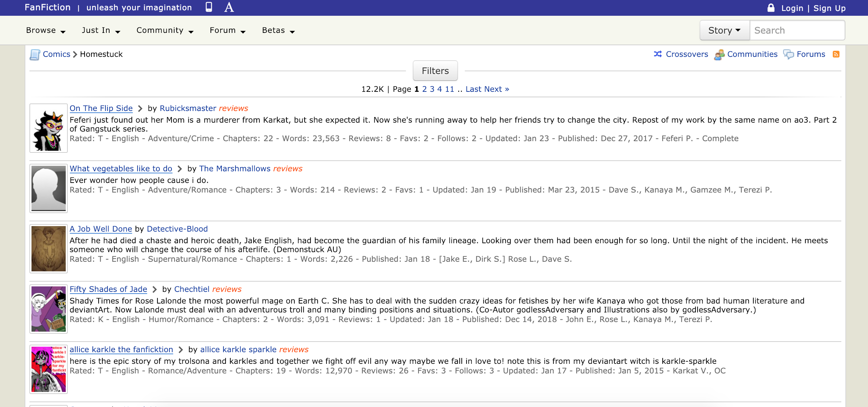The image size is (868, 407).
Task: Click the padlock icon next to Login
Action: [x=771, y=7]
